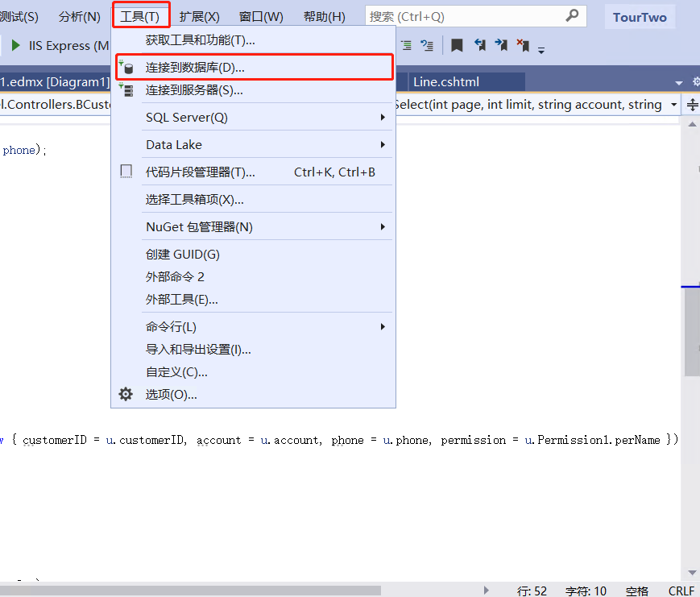The height and width of the screenshot is (597, 700).
Task: Click the 行: 52 status entry
Action: tap(532, 591)
